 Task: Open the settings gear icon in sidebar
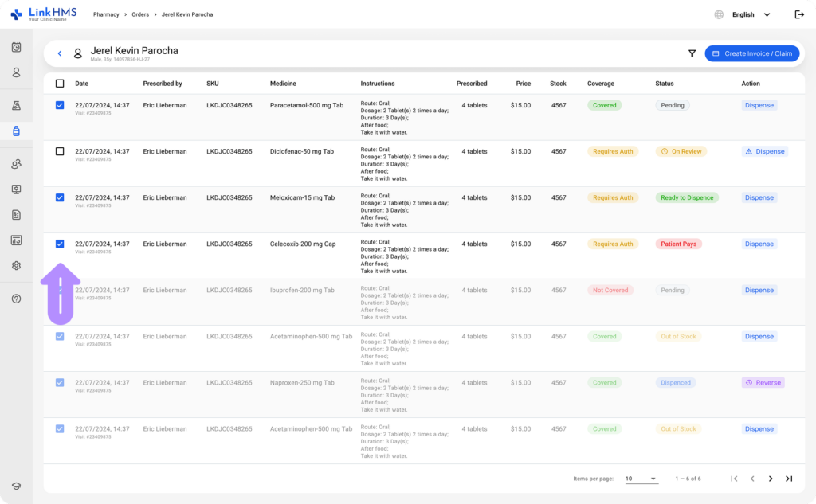point(16,266)
